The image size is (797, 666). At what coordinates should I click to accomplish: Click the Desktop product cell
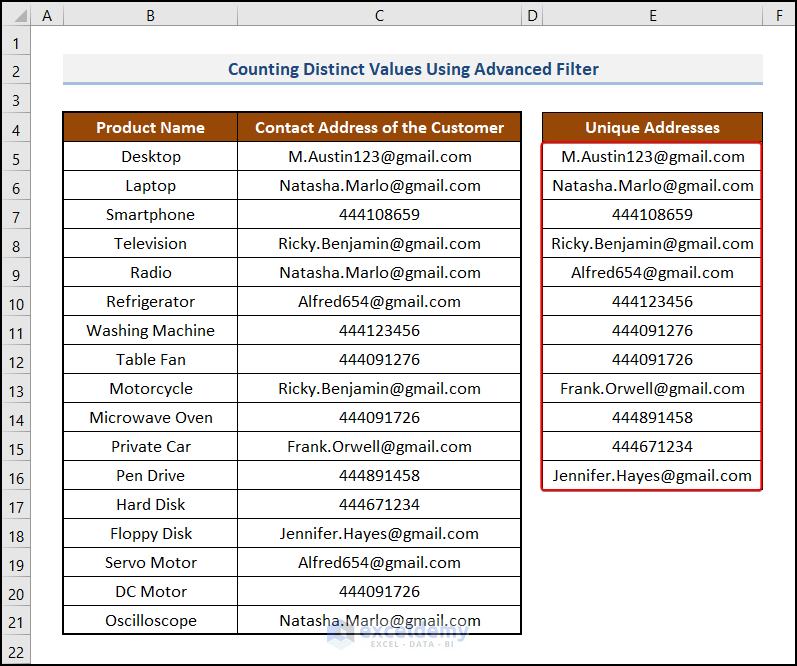150,156
